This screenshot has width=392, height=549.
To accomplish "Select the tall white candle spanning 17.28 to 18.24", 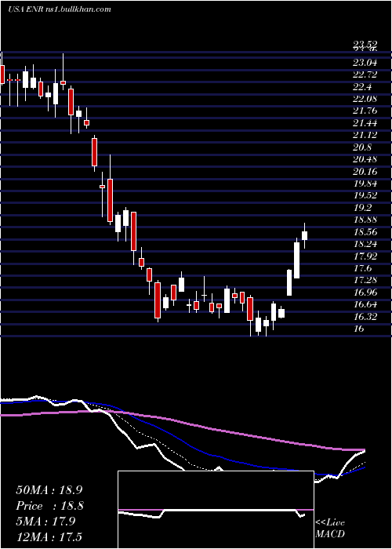I will click(297, 260).
